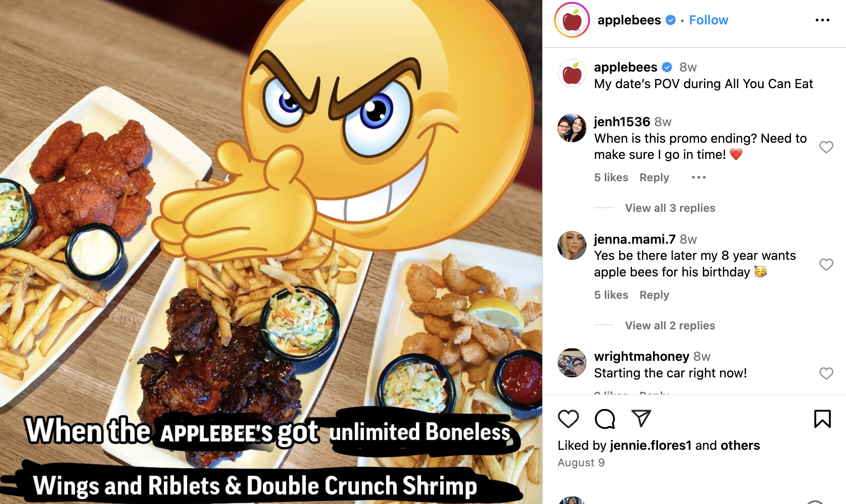Reply to jenna.mami.7's comment
This screenshot has width=846, height=504.
pos(654,295)
